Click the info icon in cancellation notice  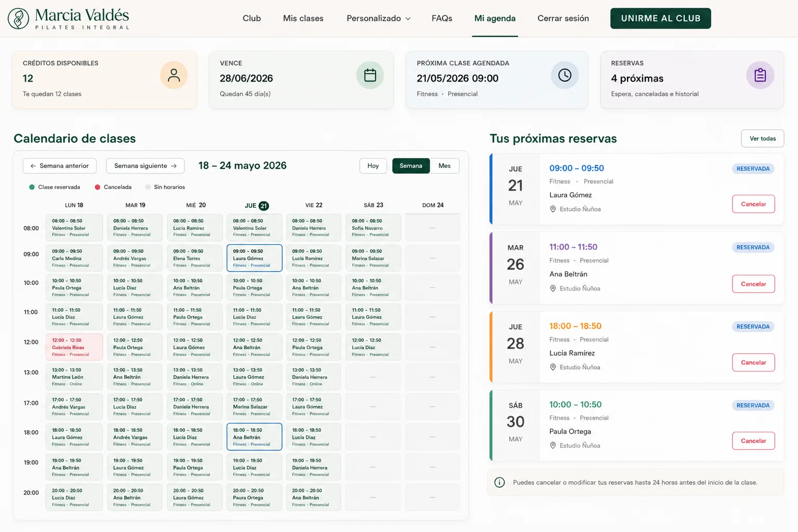point(499,483)
